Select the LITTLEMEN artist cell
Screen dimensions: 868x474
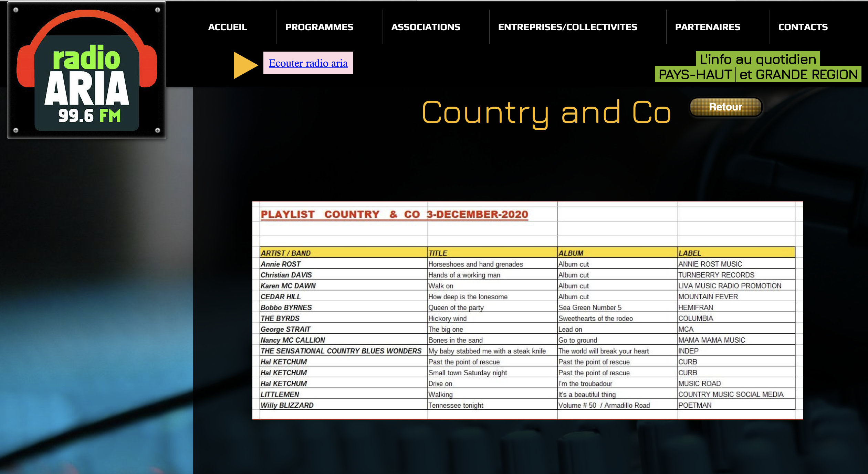coord(344,394)
